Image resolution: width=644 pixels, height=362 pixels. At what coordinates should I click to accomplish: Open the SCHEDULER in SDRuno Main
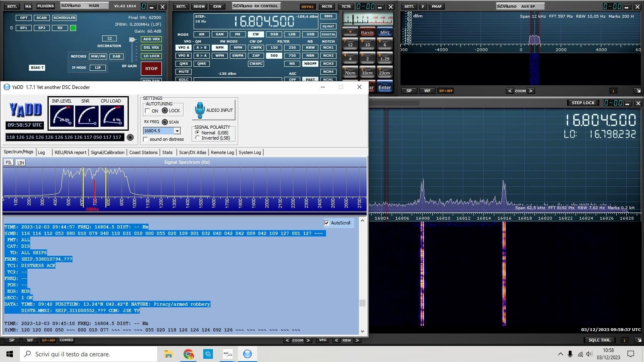point(64,18)
